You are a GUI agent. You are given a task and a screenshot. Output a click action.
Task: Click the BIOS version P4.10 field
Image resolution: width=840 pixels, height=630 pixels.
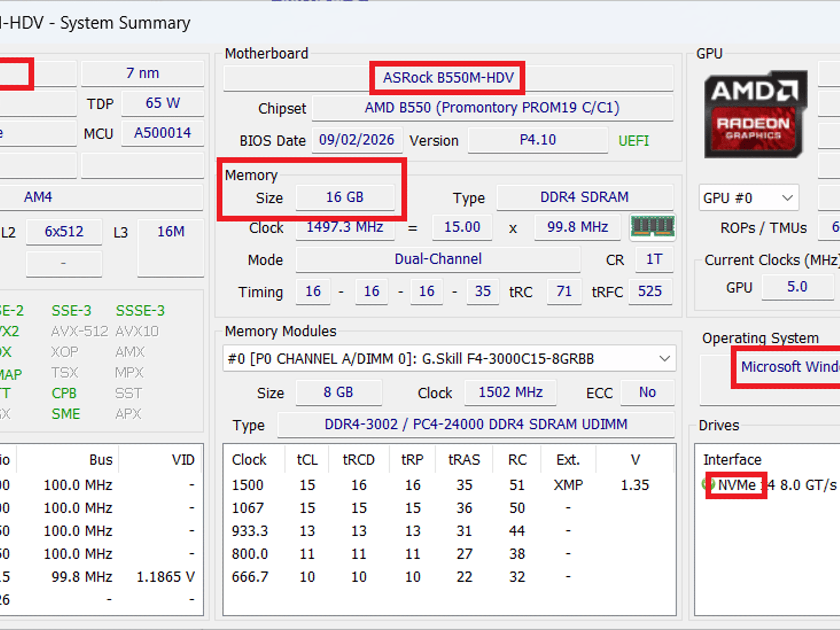click(x=537, y=140)
